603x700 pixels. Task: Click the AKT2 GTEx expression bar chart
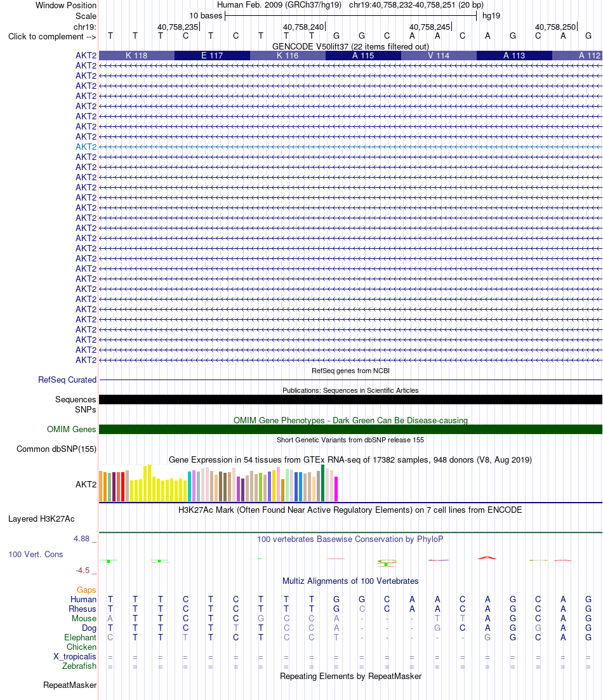218,484
